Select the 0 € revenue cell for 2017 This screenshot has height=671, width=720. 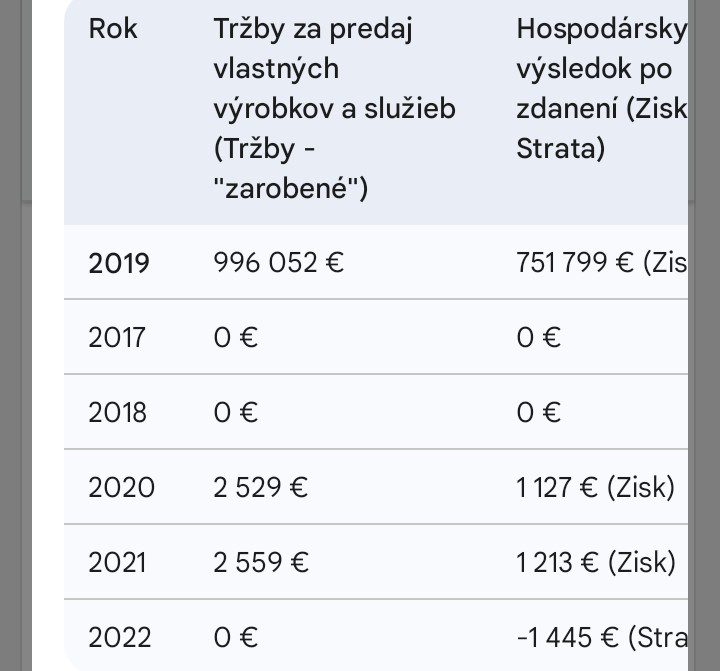point(236,337)
